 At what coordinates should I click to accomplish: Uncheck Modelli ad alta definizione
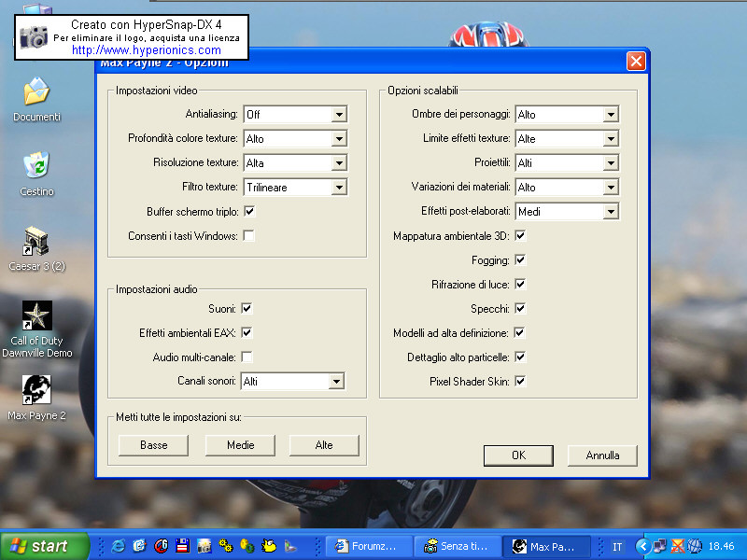coord(519,332)
